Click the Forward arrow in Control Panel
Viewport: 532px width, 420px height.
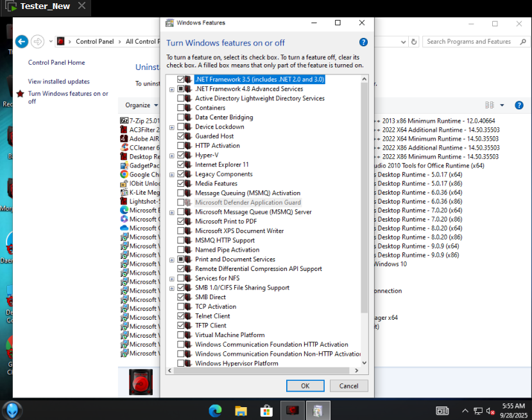(x=38, y=42)
